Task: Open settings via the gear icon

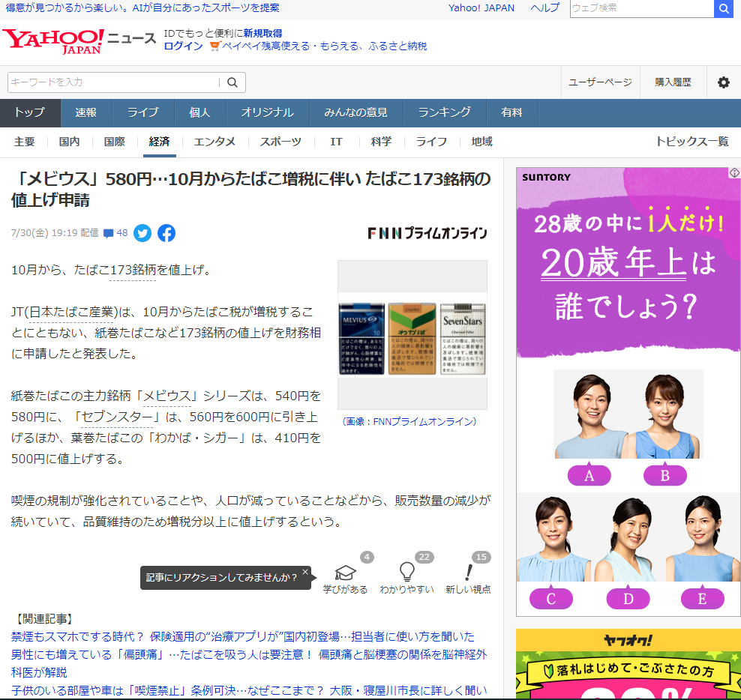Action: point(724,82)
